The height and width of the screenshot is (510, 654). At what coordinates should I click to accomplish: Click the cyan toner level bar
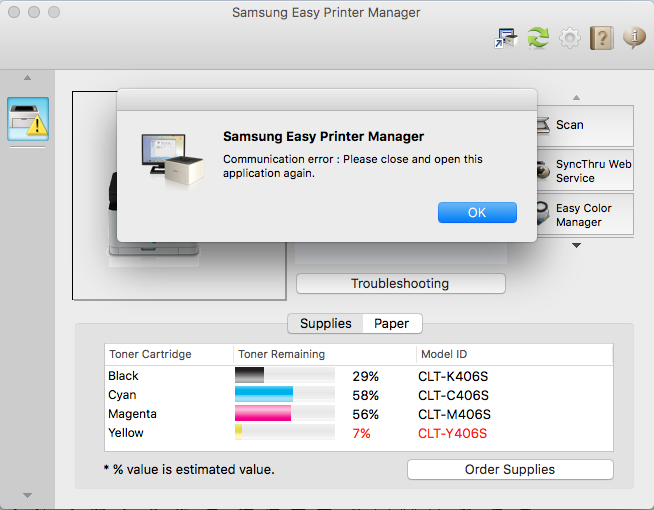[x=285, y=394]
